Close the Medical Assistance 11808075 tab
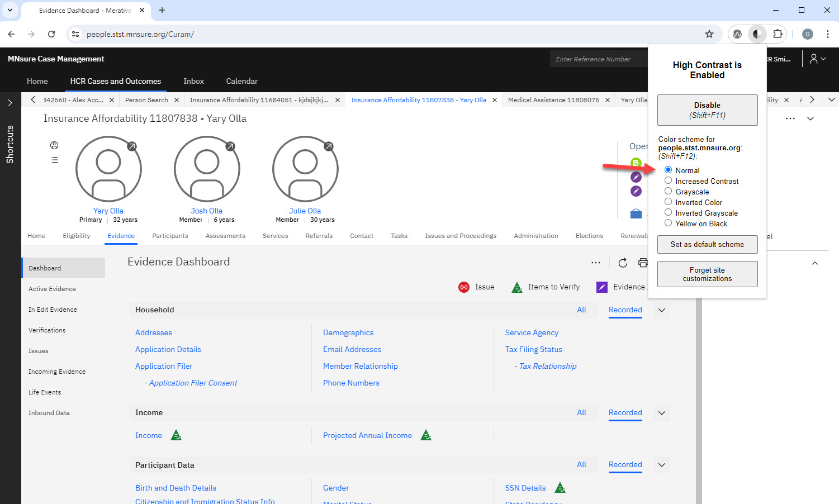839x504 pixels. coord(608,100)
